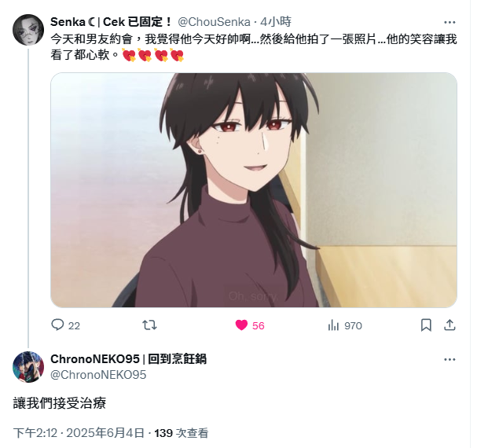Click the retweet arrows icon
Image resolution: width=477 pixels, height=448 pixels.
tap(149, 325)
